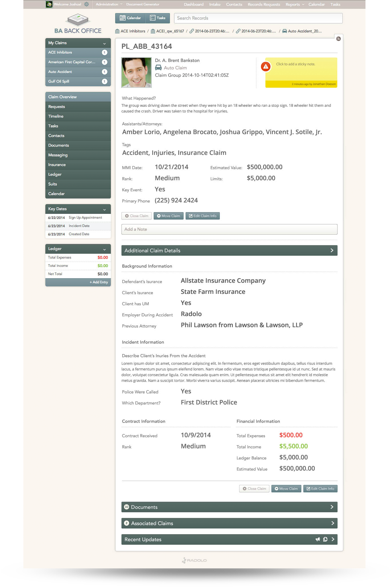Open the Calendar toolbar button
Image resolution: width=392 pixels, height=588 pixels.
pos(130,18)
